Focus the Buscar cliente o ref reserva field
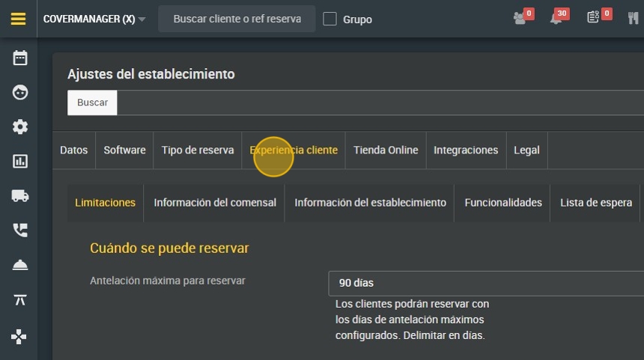Image resolution: width=644 pixels, height=360 pixels. click(237, 19)
